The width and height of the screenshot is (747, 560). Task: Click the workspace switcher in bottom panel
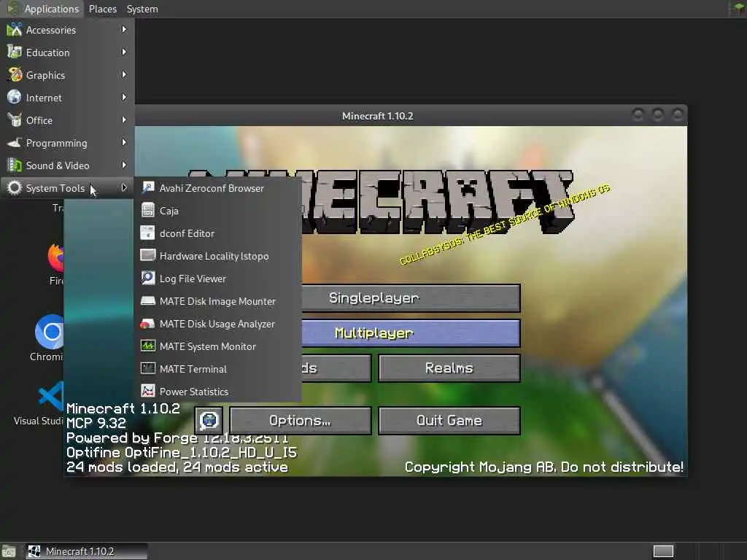(x=663, y=551)
